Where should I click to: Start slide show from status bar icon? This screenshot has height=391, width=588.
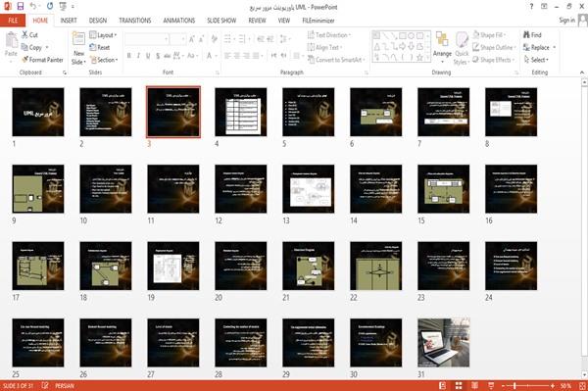pyautogui.click(x=491, y=385)
